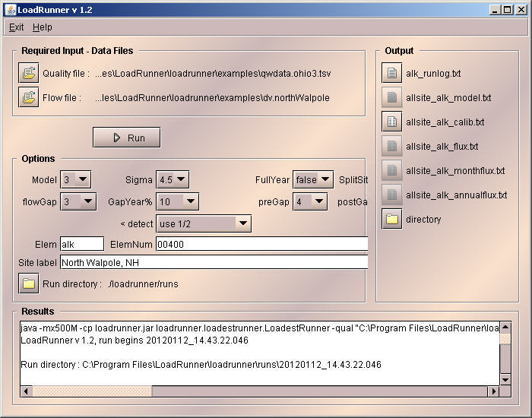This screenshot has width=532, height=418.
Task: Open the Quality file browse icon
Action: [x=29, y=73]
